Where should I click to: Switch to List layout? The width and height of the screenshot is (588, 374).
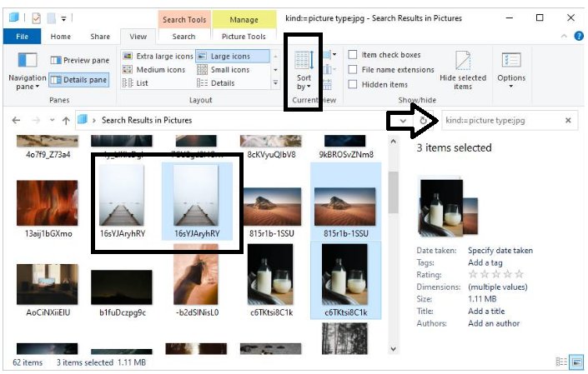coord(135,83)
